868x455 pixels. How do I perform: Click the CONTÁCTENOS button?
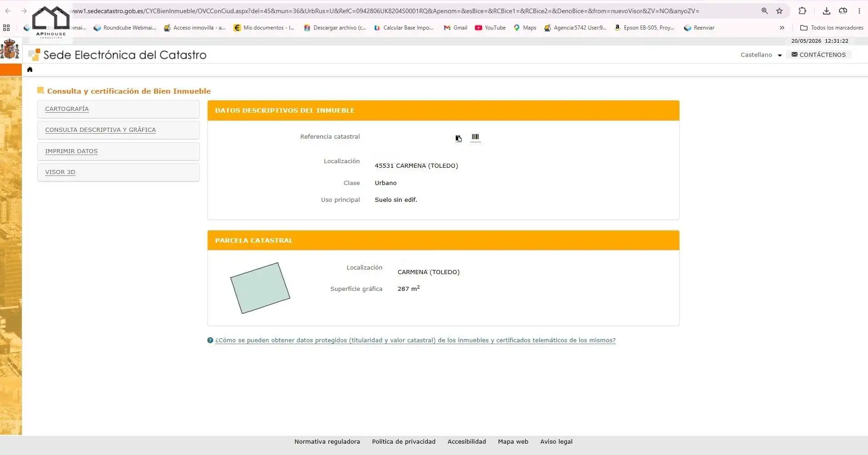tap(818, 55)
